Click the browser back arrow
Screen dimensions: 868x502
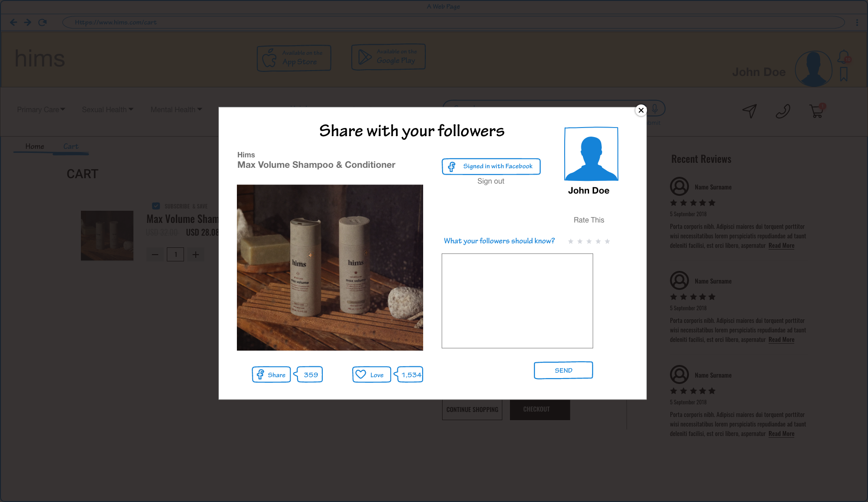(x=14, y=22)
